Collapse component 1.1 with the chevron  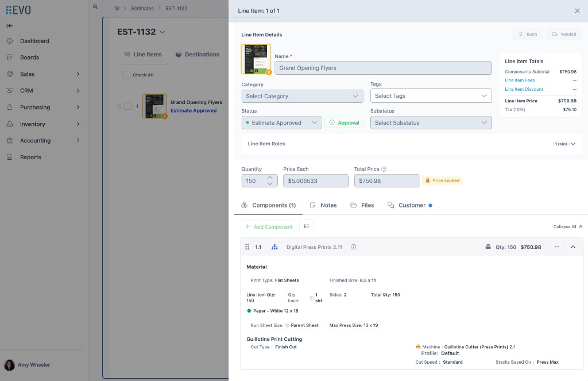[573, 247]
